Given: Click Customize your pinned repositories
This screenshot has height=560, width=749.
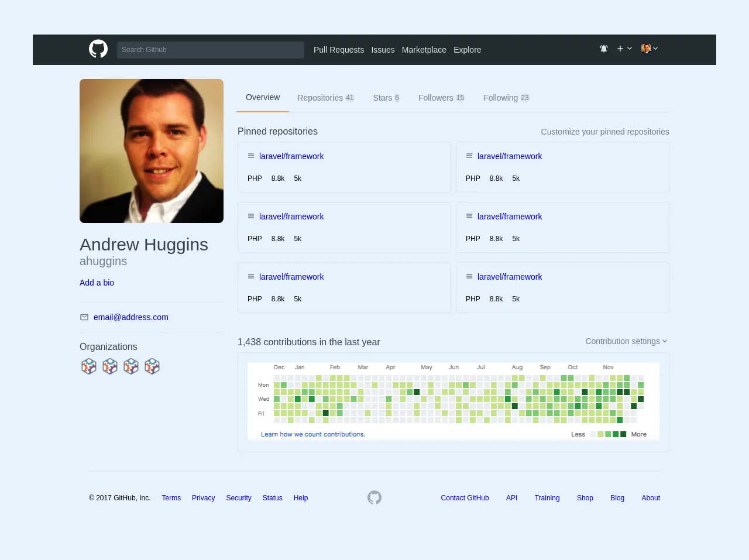Looking at the screenshot, I should [604, 132].
